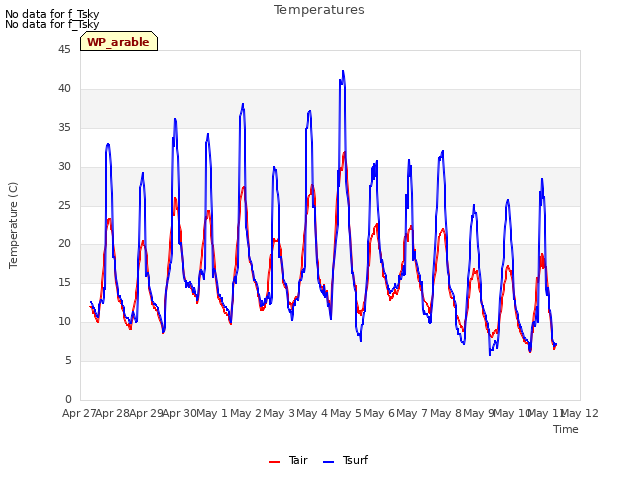The height and width of the screenshot is (480, 640).
Task: Click the 10 y-axis tick label
Action: tap(64, 322)
